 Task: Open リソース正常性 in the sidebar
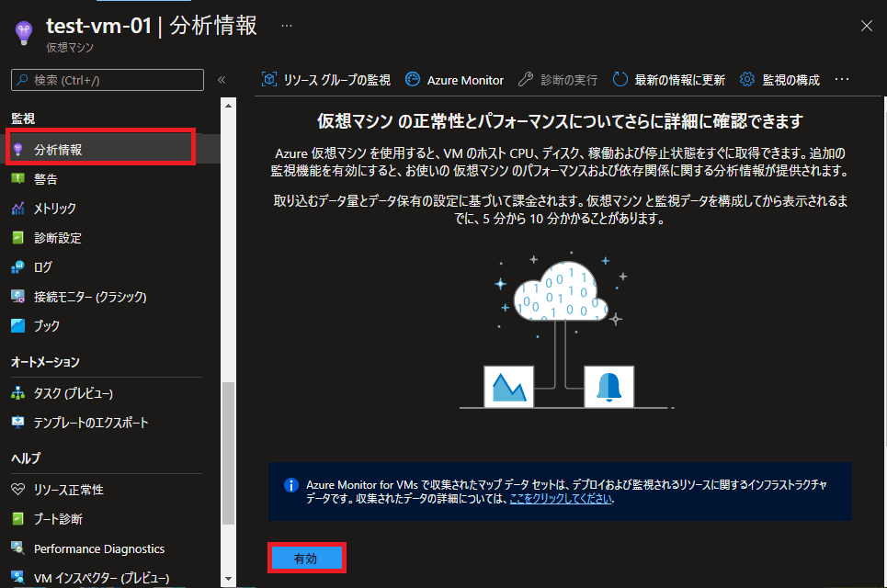click(x=68, y=491)
